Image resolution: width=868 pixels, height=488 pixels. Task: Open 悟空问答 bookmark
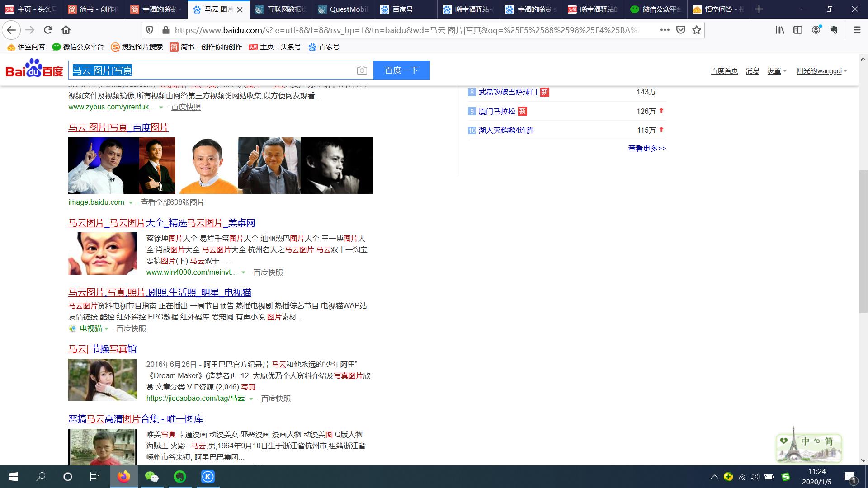[26, 47]
